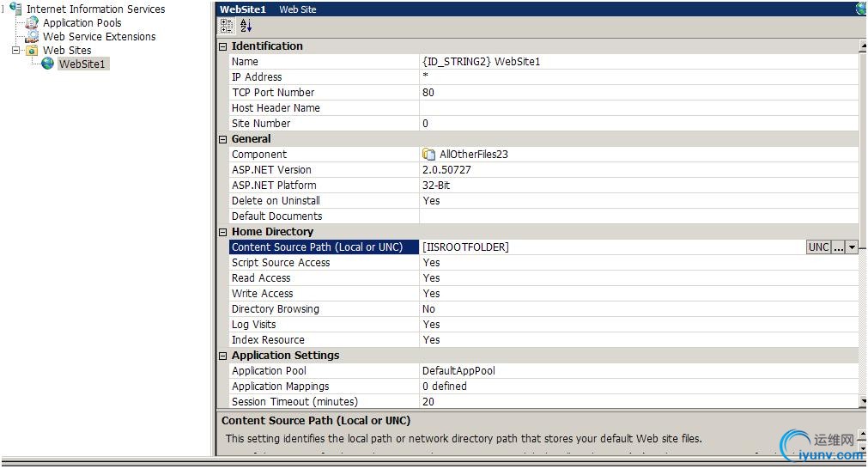Viewport: 868px width, 469px height.
Task: Select the Directory Browsing property label
Action: point(275,309)
